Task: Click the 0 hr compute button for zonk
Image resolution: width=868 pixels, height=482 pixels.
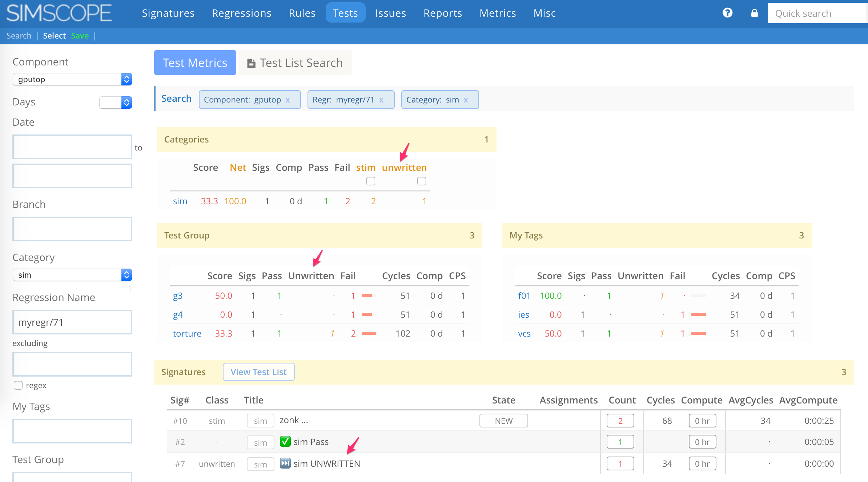Action: coord(702,421)
